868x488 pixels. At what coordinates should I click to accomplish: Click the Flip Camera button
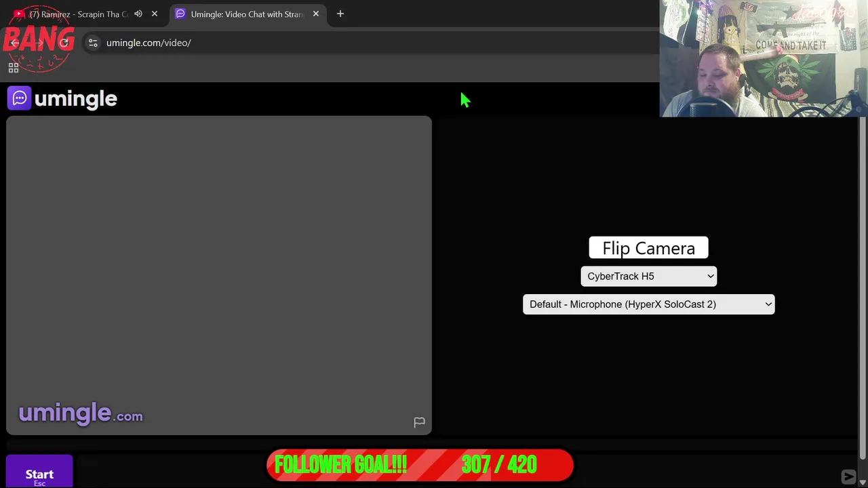point(648,247)
